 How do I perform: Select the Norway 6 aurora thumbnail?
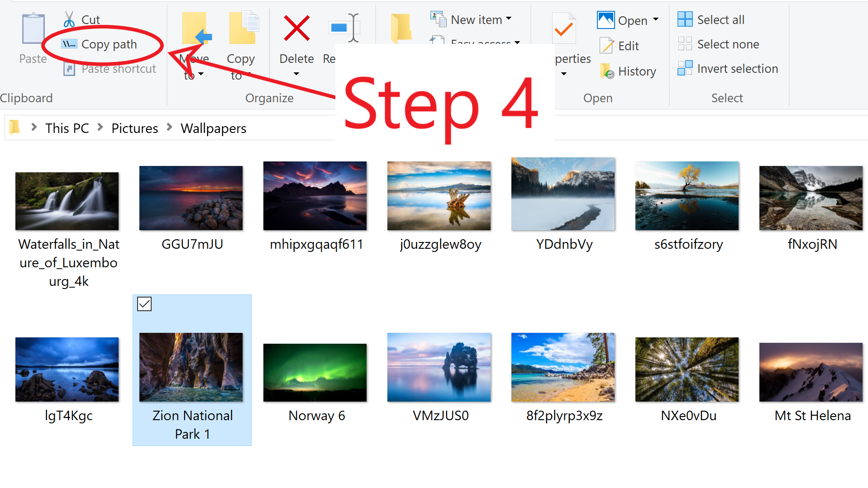[x=315, y=373]
